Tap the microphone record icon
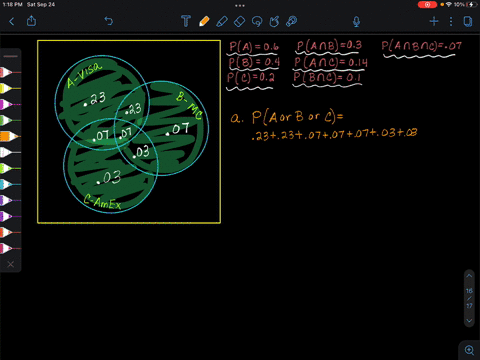 (356, 22)
